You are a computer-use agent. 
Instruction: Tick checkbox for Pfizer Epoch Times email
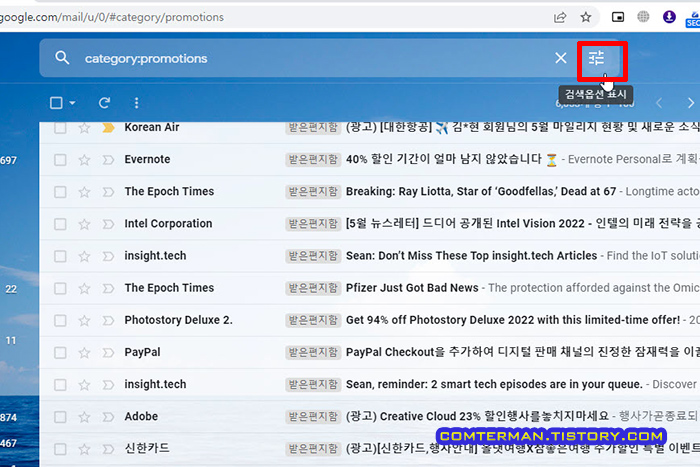coord(60,288)
